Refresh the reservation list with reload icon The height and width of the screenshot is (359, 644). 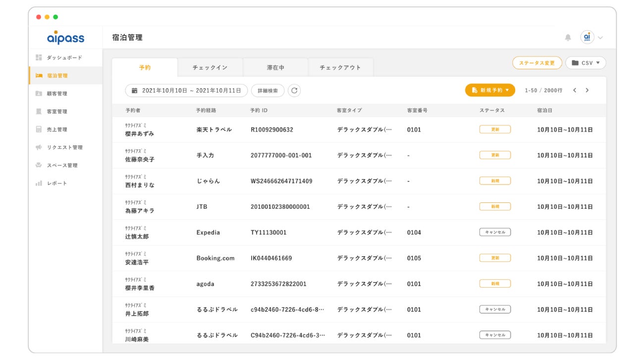(x=294, y=90)
